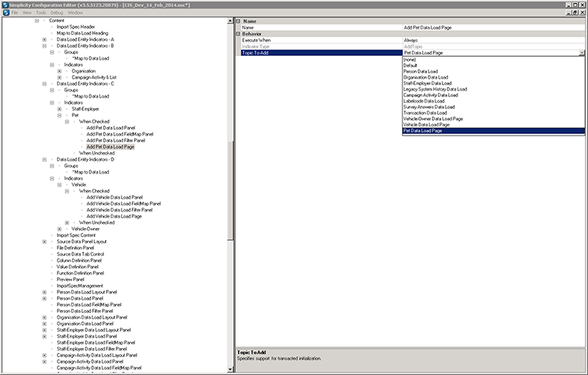Click the Name property value field

493,28
